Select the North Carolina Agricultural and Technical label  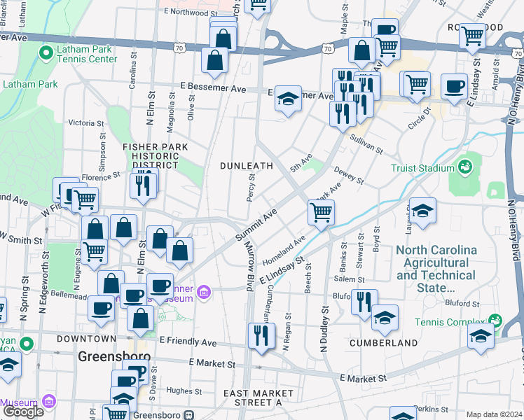pyautogui.click(x=436, y=269)
